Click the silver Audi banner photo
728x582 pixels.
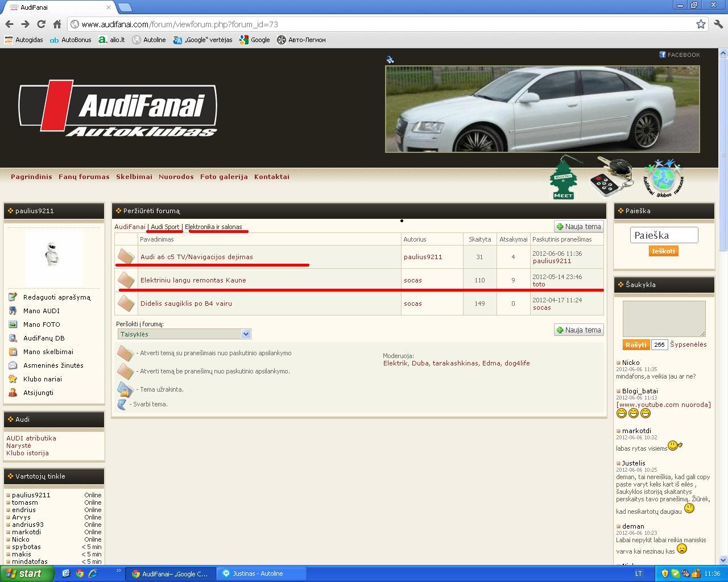pyautogui.click(x=542, y=109)
